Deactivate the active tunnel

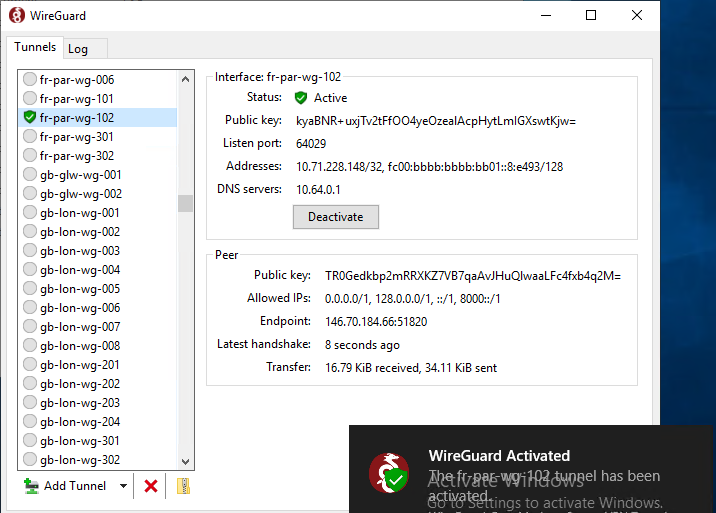(336, 217)
